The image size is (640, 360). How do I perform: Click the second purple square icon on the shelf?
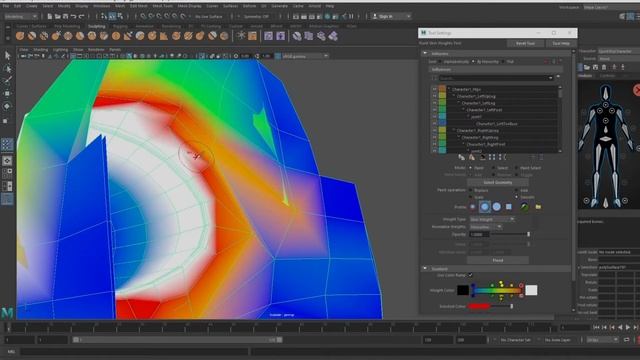[x=280, y=36]
